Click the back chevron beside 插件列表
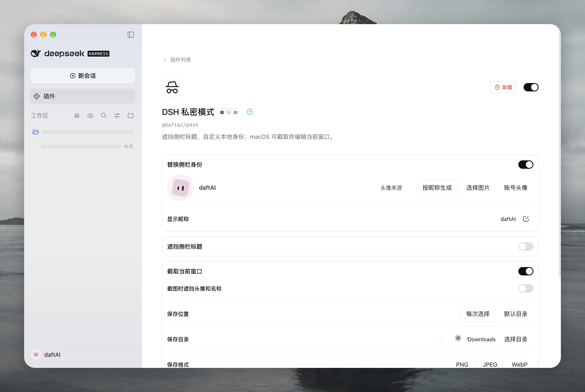 click(165, 60)
